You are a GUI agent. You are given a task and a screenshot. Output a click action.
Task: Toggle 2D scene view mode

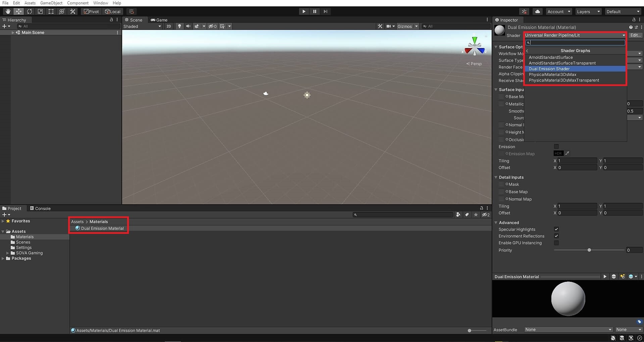[168, 26]
